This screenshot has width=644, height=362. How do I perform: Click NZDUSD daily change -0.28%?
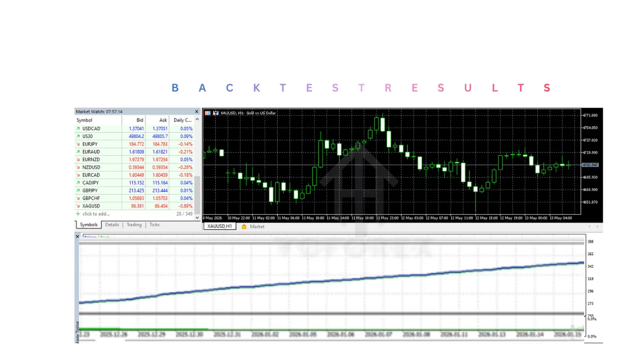(x=186, y=167)
